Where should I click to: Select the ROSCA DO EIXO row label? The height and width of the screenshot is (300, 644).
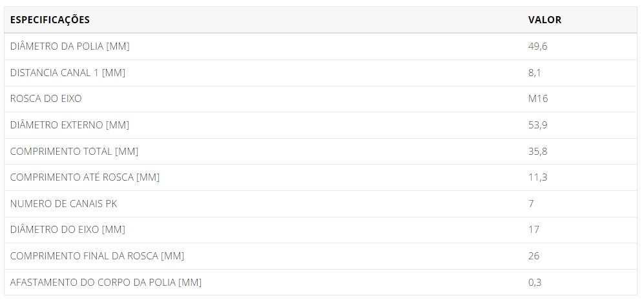pos(46,99)
